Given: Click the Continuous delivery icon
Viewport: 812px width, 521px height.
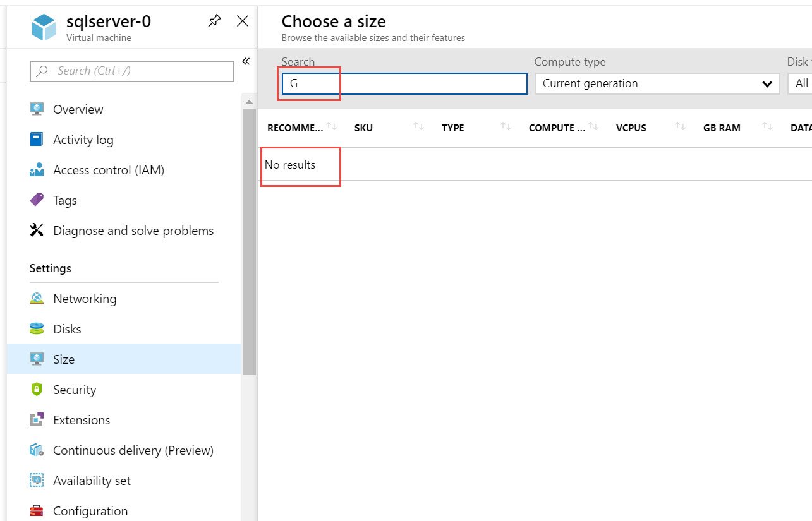Looking at the screenshot, I should [x=37, y=450].
